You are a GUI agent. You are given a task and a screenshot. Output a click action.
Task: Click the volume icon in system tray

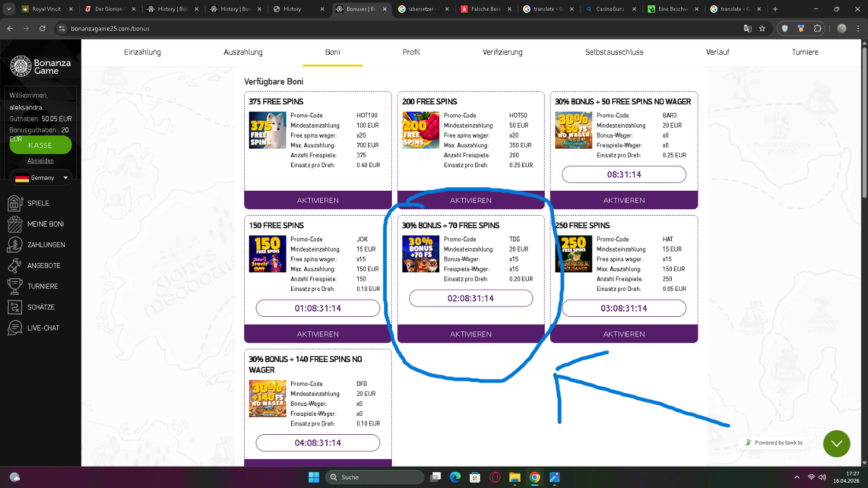(x=822, y=477)
